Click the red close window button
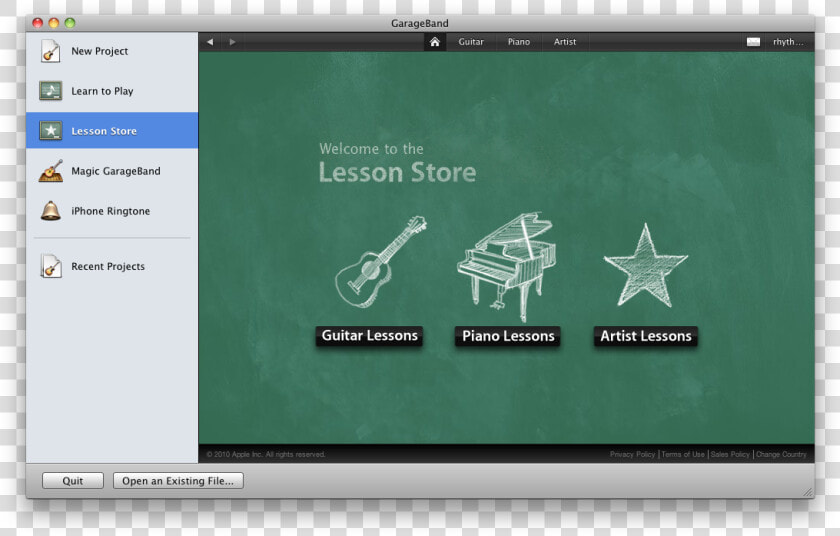The height and width of the screenshot is (536, 840). pyautogui.click(x=38, y=22)
